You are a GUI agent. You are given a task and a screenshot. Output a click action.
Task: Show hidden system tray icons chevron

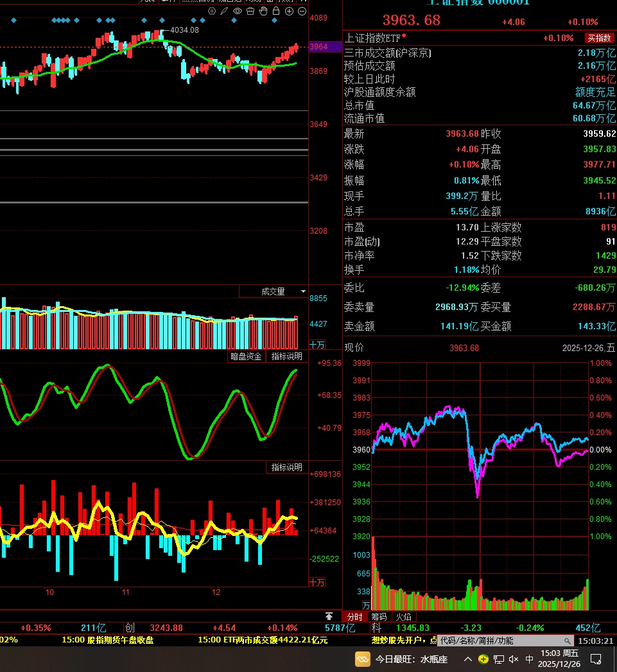468,659
